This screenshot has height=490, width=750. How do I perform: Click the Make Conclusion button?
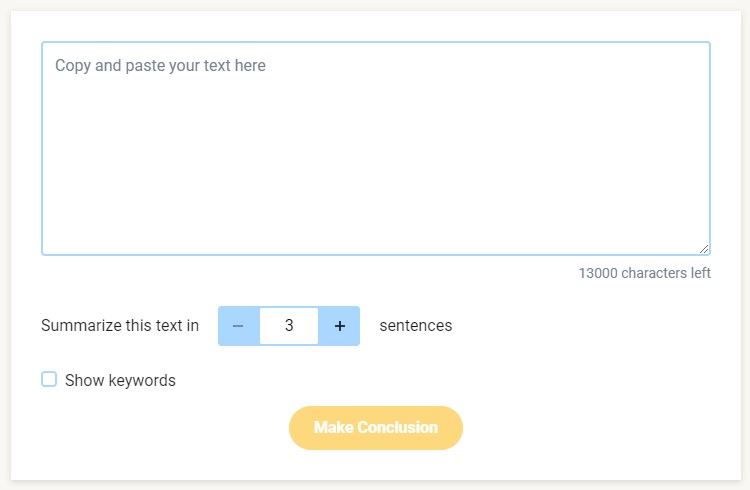(375, 428)
